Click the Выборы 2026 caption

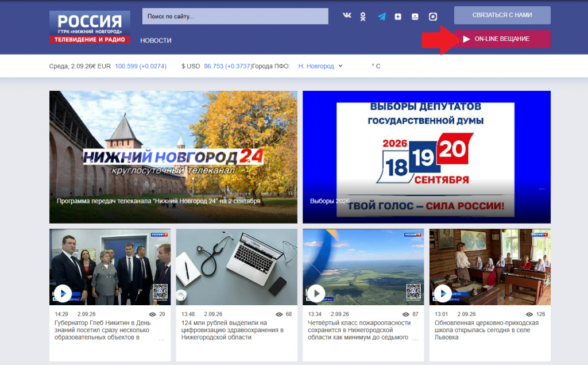coord(330,201)
